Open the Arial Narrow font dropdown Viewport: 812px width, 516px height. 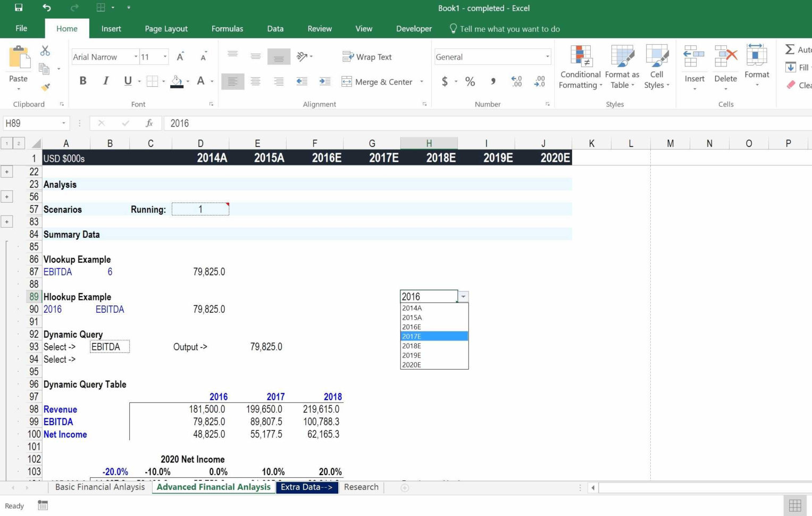click(136, 56)
